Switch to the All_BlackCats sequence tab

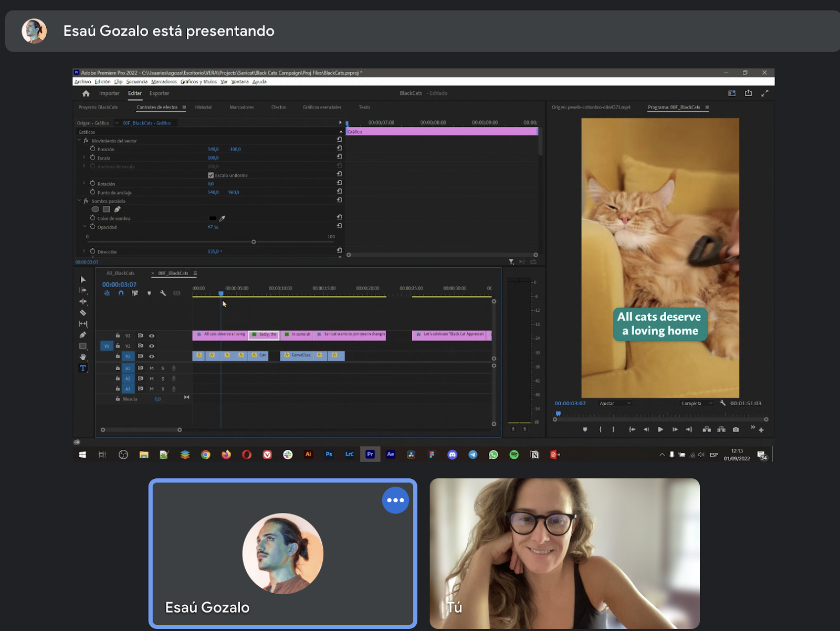coord(120,273)
